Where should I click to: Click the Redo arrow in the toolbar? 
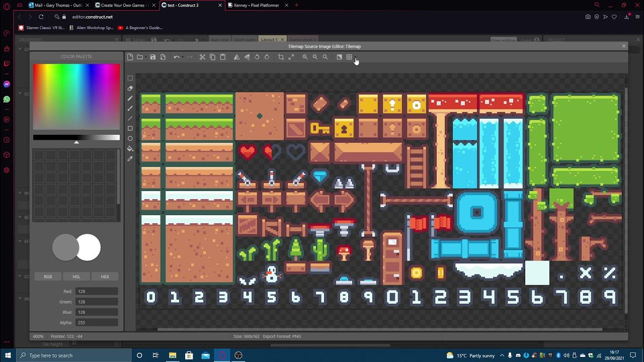190,57
